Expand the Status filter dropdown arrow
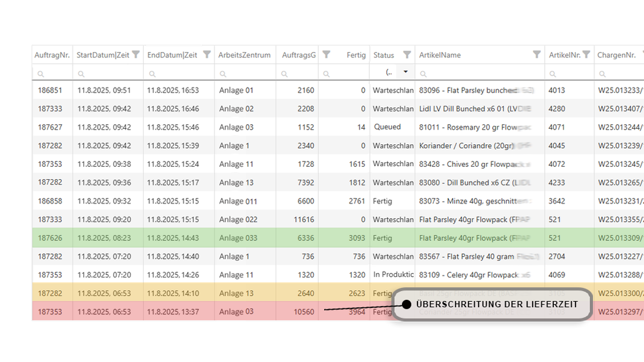Image resolution: width=644 pixels, height=362 pixels. click(406, 71)
